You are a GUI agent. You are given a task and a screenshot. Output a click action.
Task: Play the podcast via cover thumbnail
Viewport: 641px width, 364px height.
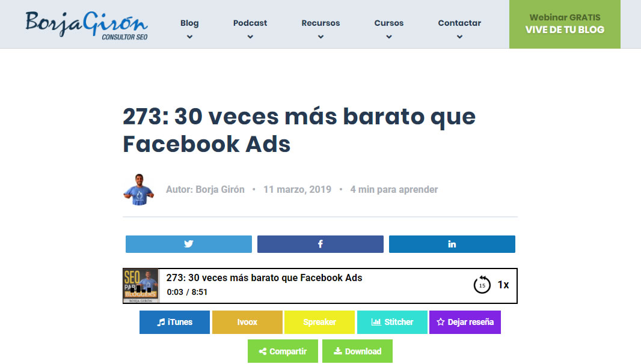(x=141, y=286)
